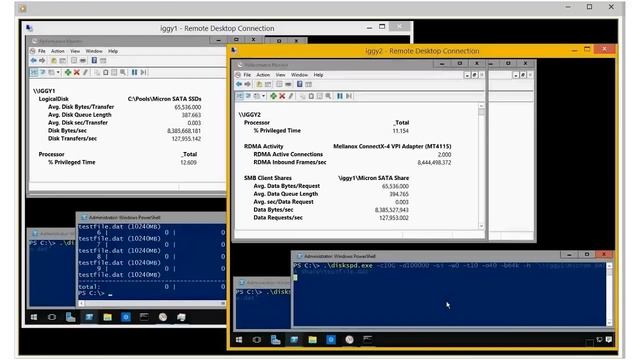The image size is (640, 360).
Task: Open View menu in iggy1 Performance Monitor
Action: pyautogui.click(x=75, y=51)
